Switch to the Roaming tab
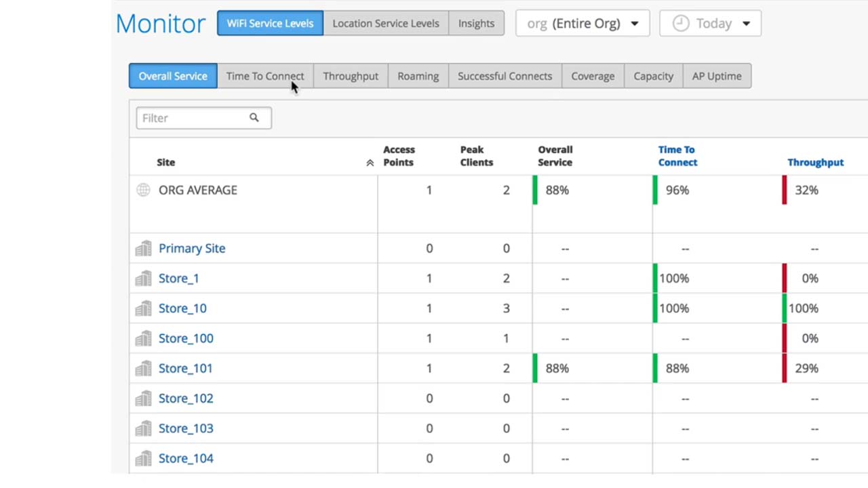 click(418, 76)
